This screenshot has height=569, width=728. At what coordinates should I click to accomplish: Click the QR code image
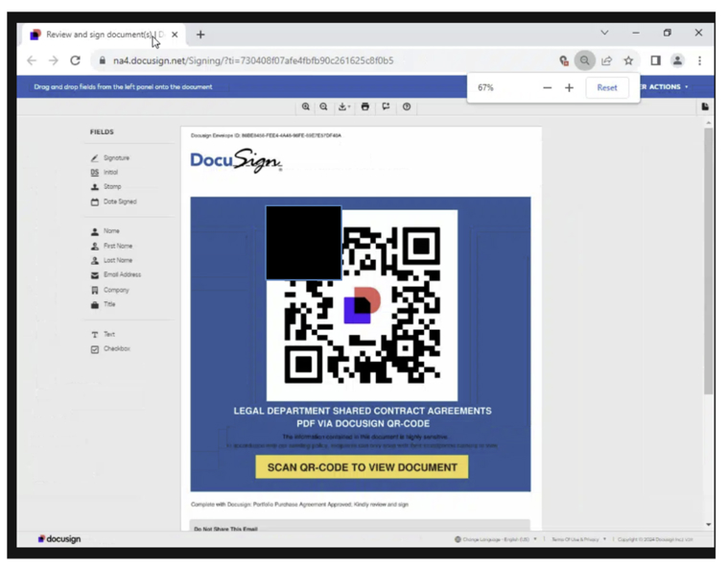362,305
